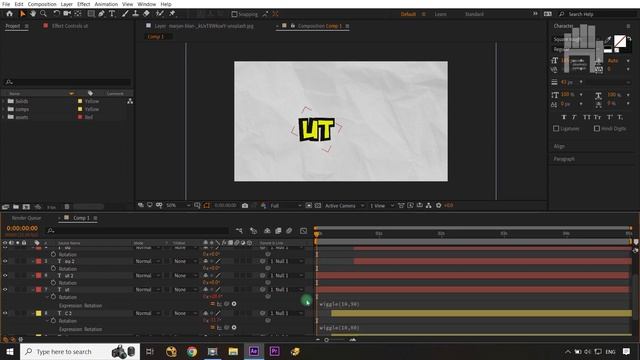Enable the Hindi Digits checkbox
640x360 pixels.
click(597, 129)
